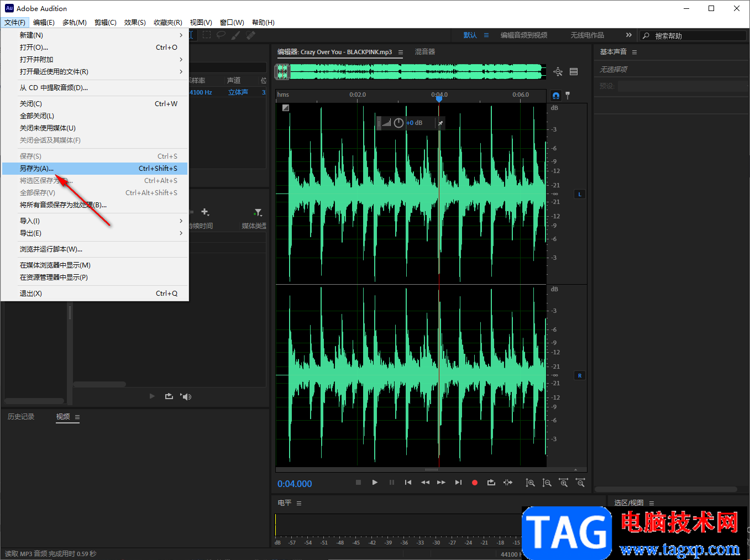Start playback with the Play button
The width and height of the screenshot is (750, 560).
click(x=375, y=483)
